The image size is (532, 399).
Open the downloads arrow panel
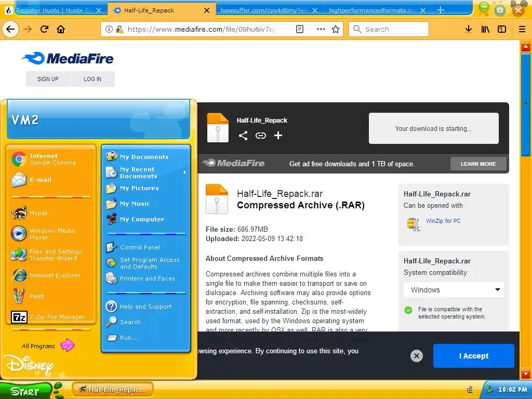click(469, 29)
